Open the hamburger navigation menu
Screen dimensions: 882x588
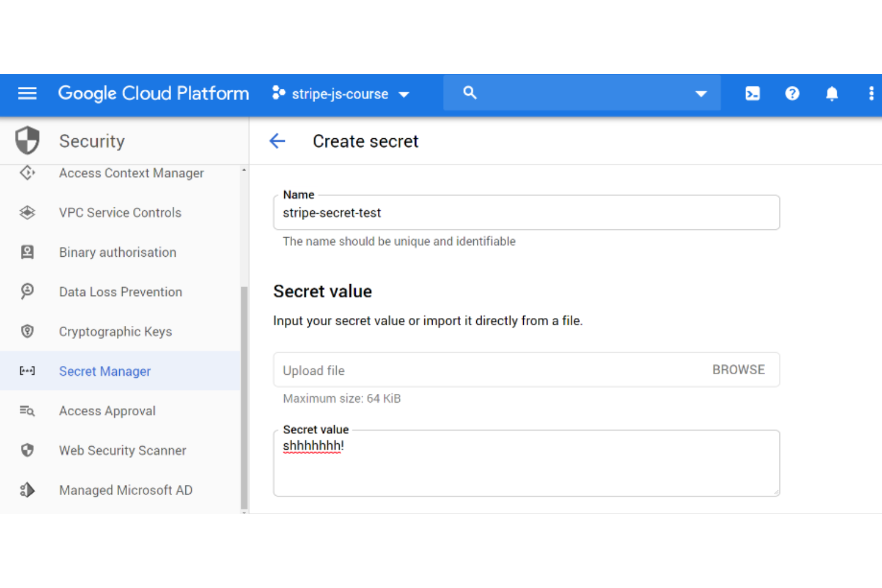(27, 94)
